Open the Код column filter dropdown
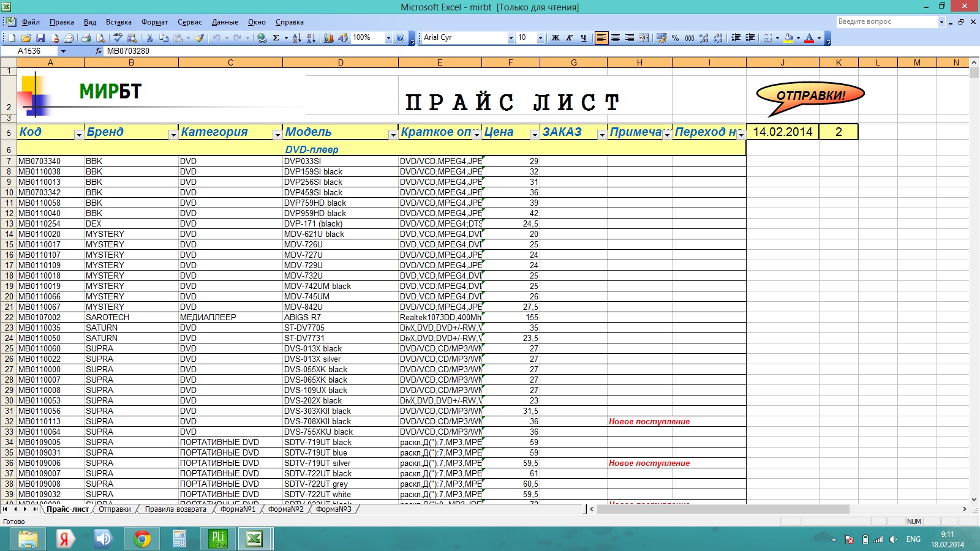 point(78,135)
